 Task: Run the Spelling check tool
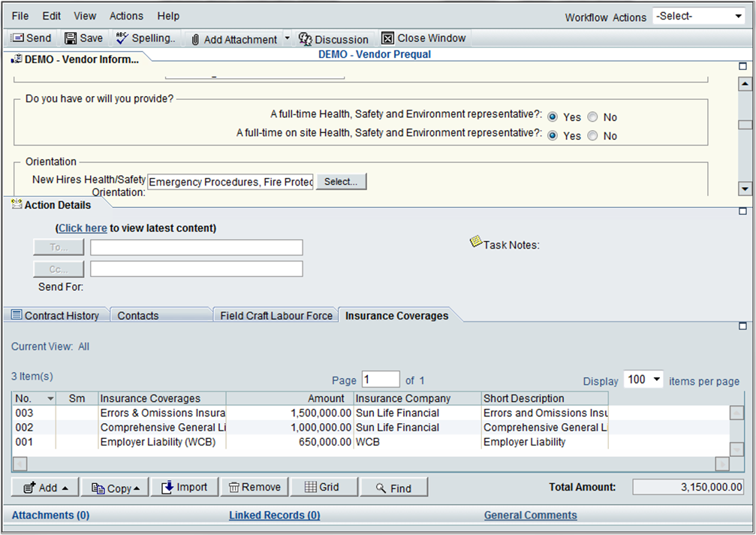[x=122, y=38]
